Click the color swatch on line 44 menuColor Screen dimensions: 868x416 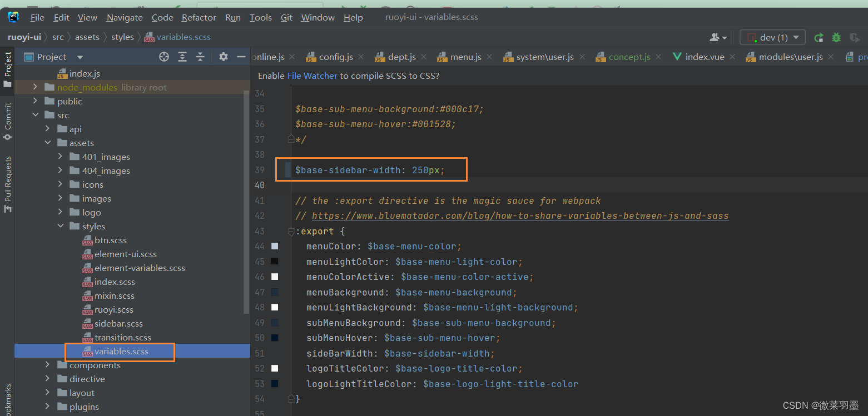(x=275, y=246)
